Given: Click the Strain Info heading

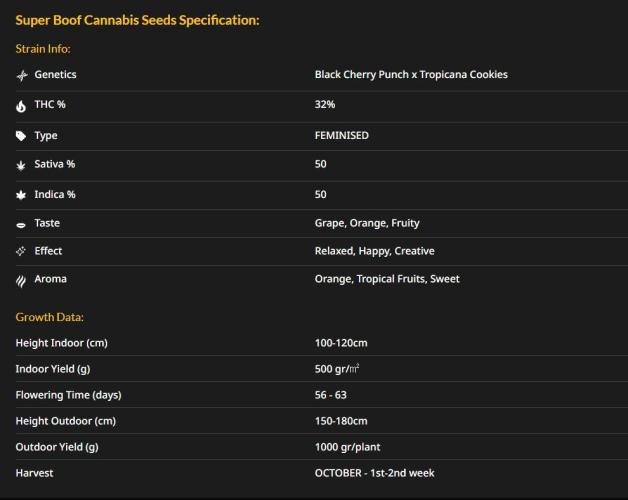Looking at the screenshot, I should (x=43, y=49).
